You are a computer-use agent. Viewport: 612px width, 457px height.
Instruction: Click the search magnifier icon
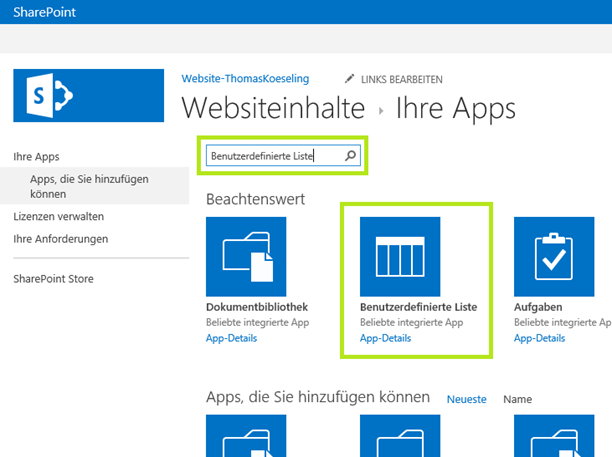click(350, 156)
